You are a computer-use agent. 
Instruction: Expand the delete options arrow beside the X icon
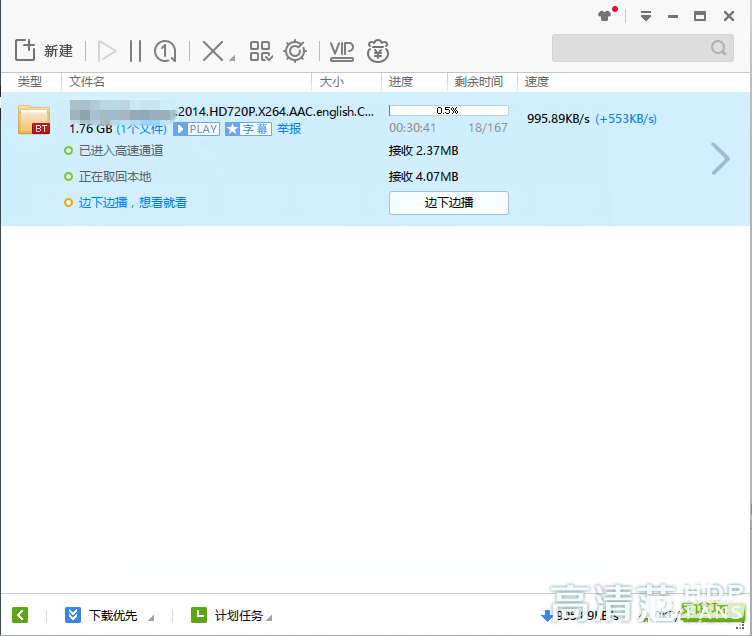(232, 58)
